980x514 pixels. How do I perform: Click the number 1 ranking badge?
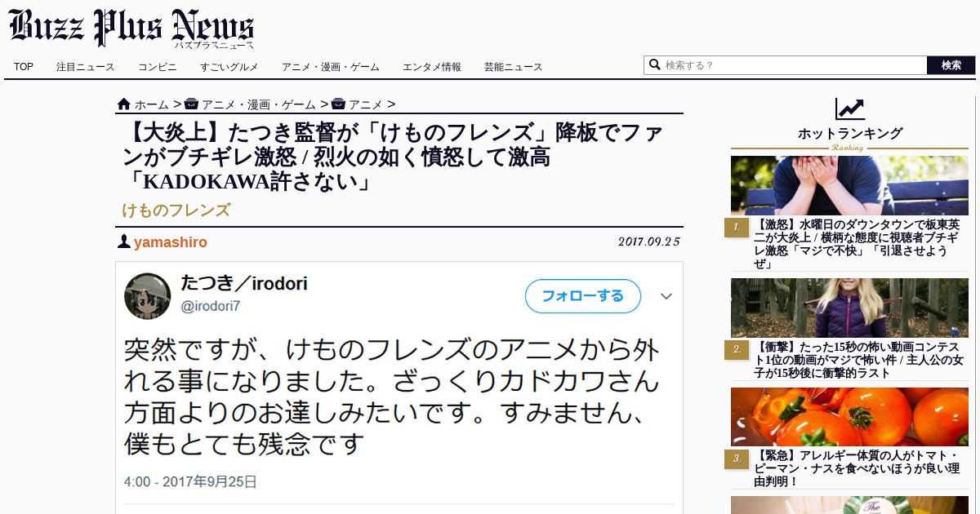[736, 228]
